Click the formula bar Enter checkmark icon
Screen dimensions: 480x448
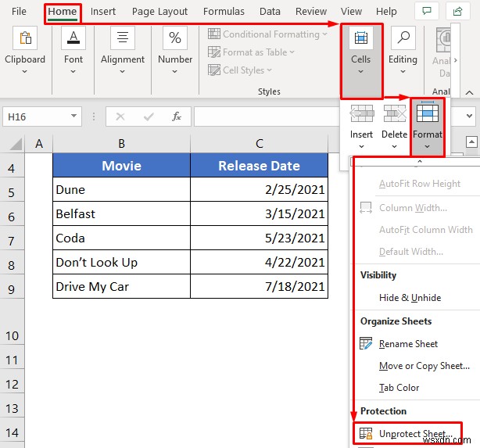click(149, 116)
